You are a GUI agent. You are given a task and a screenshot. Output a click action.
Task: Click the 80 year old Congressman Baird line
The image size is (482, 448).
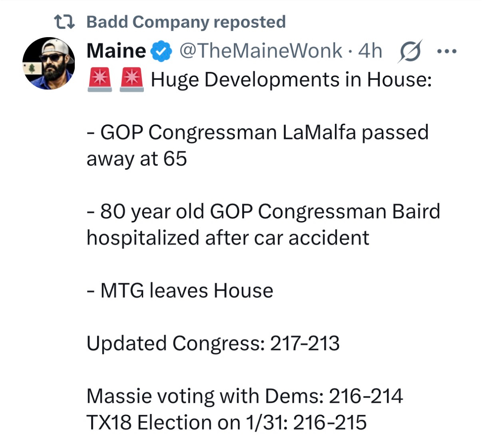pos(263,212)
